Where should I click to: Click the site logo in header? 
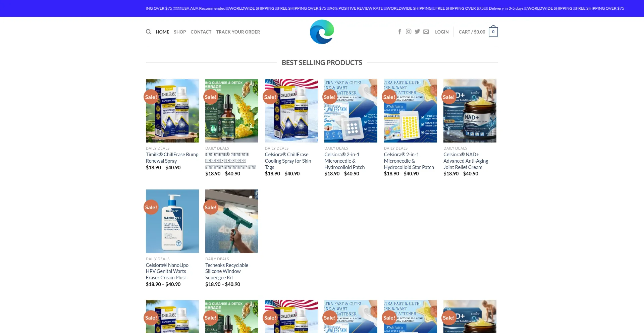click(322, 32)
